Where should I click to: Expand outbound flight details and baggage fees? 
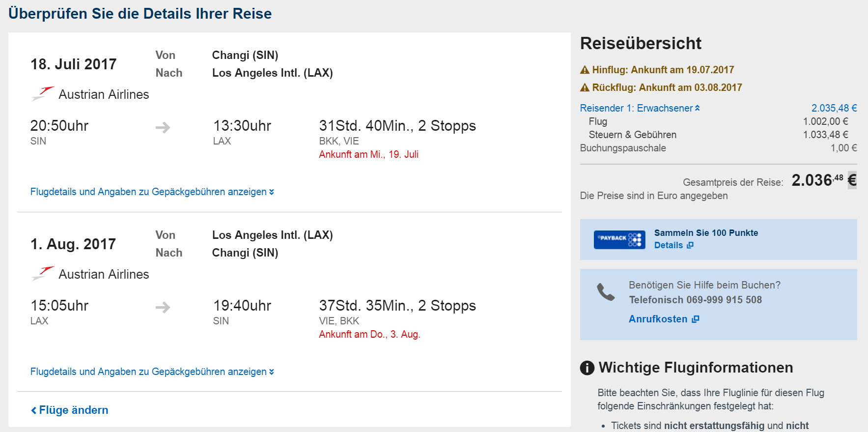(152, 192)
